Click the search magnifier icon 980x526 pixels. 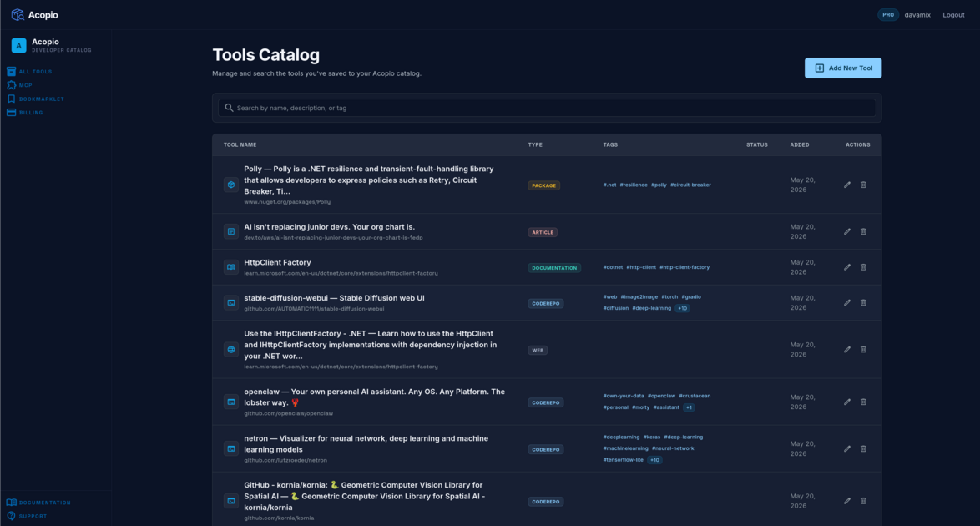pos(229,108)
